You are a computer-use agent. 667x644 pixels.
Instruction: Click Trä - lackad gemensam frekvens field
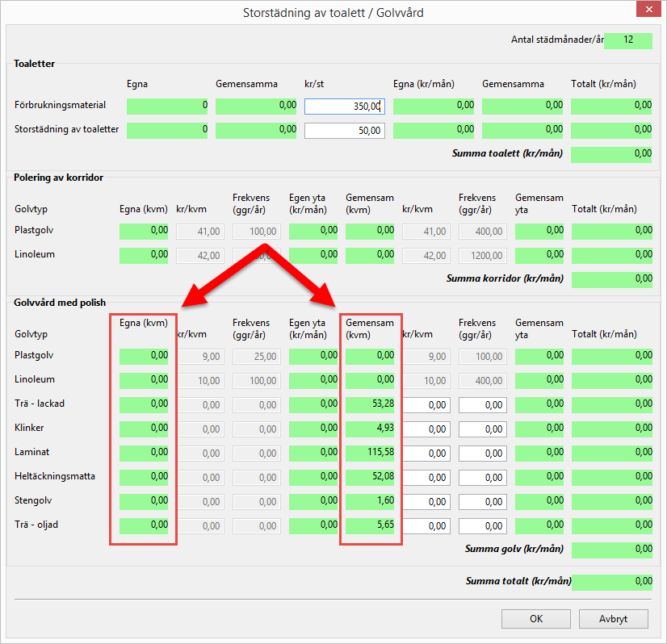click(482, 404)
